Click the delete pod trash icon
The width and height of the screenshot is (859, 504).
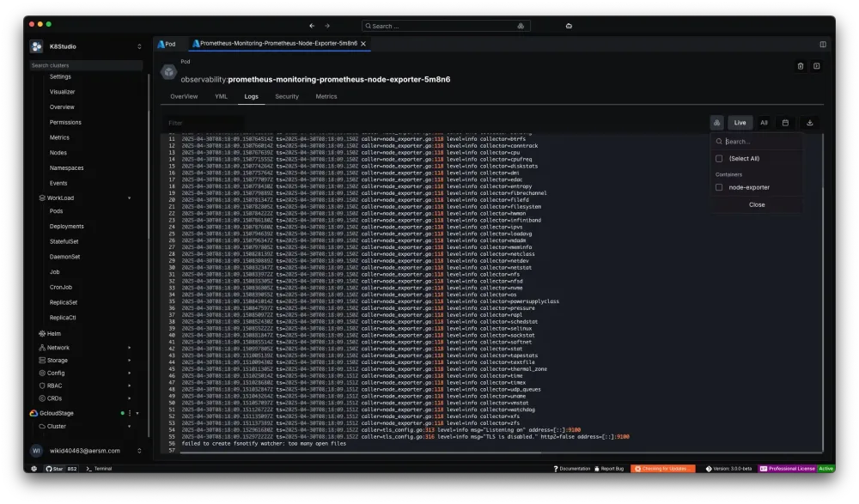coord(801,66)
